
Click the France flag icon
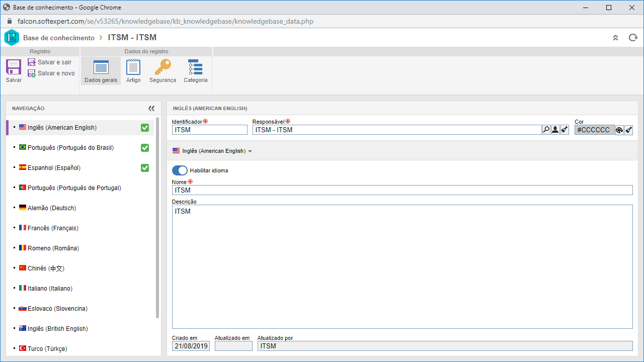[x=23, y=228]
